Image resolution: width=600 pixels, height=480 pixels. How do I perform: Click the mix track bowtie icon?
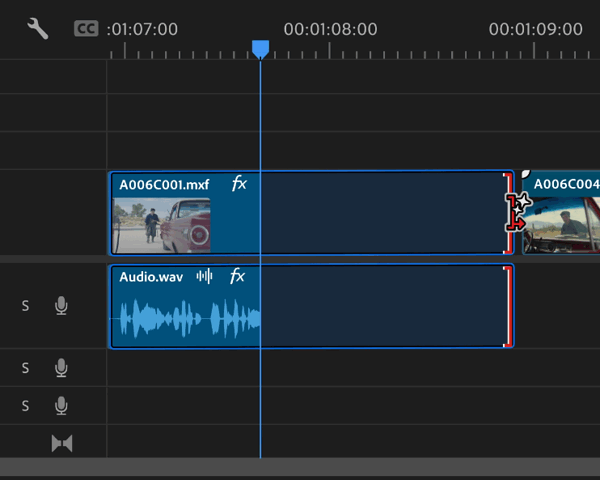(62, 443)
